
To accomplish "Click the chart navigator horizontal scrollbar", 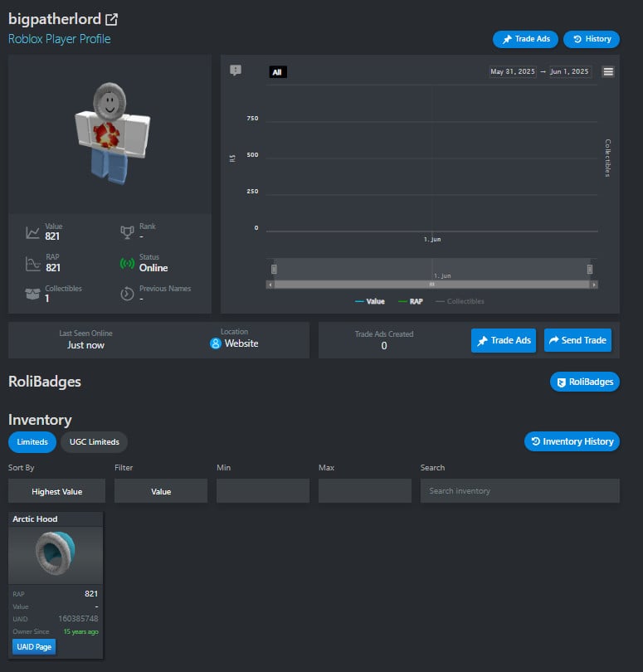I will point(431,285).
